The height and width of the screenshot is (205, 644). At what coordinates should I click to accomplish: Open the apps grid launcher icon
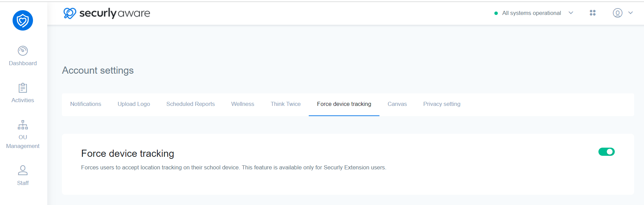593,13
